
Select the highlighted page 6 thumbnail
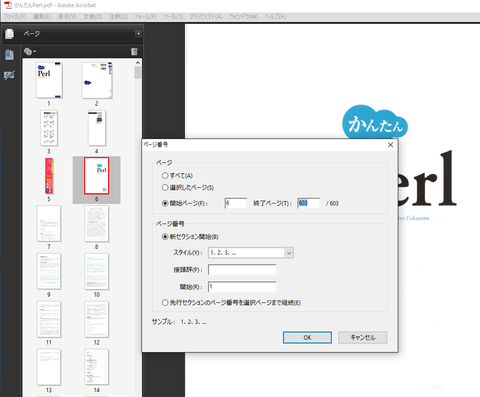[x=97, y=176]
